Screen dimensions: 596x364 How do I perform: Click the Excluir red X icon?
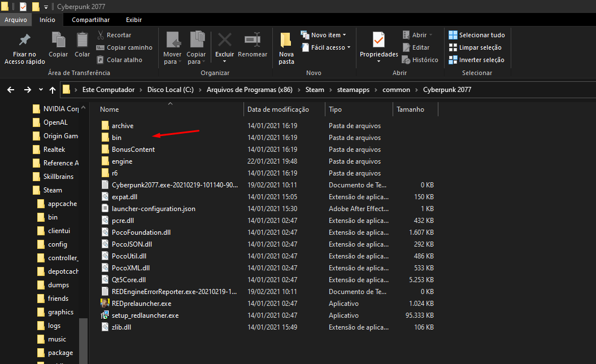[x=225, y=40]
